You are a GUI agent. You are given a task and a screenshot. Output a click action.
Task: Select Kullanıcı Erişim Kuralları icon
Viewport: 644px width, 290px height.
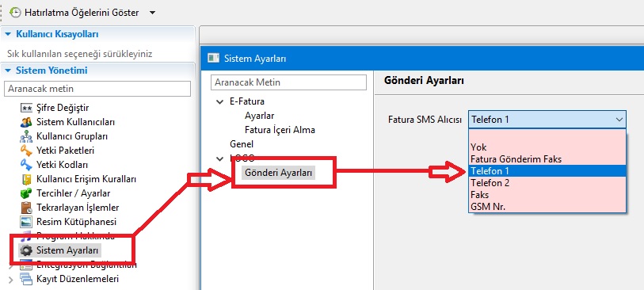click(26, 179)
